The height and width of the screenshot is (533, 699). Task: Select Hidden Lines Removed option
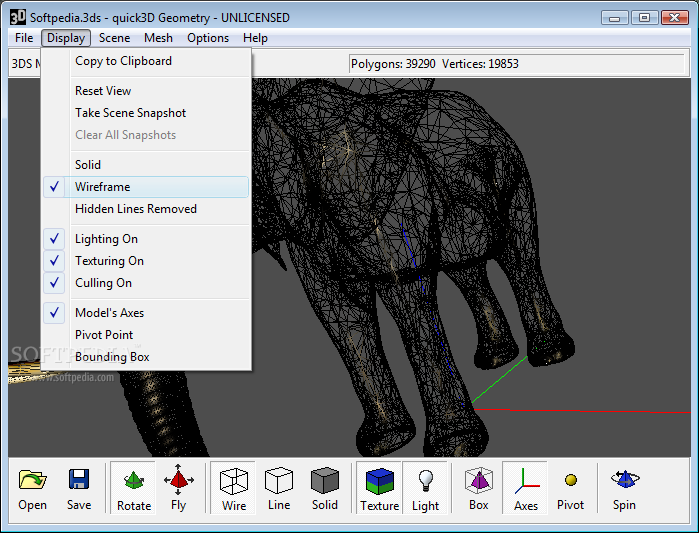(x=146, y=209)
